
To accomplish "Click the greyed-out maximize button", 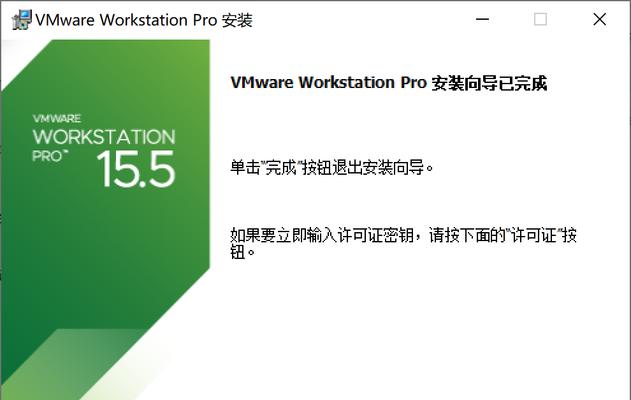I will pos(540,19).
